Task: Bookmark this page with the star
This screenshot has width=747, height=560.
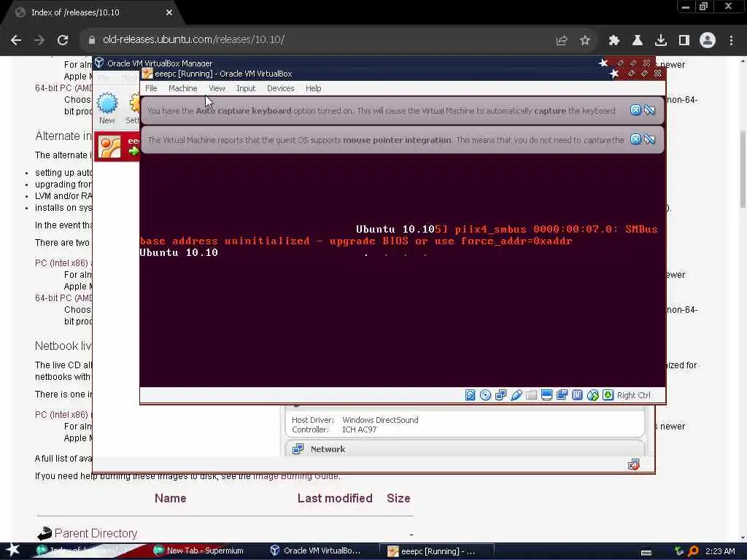Action: 585,41
